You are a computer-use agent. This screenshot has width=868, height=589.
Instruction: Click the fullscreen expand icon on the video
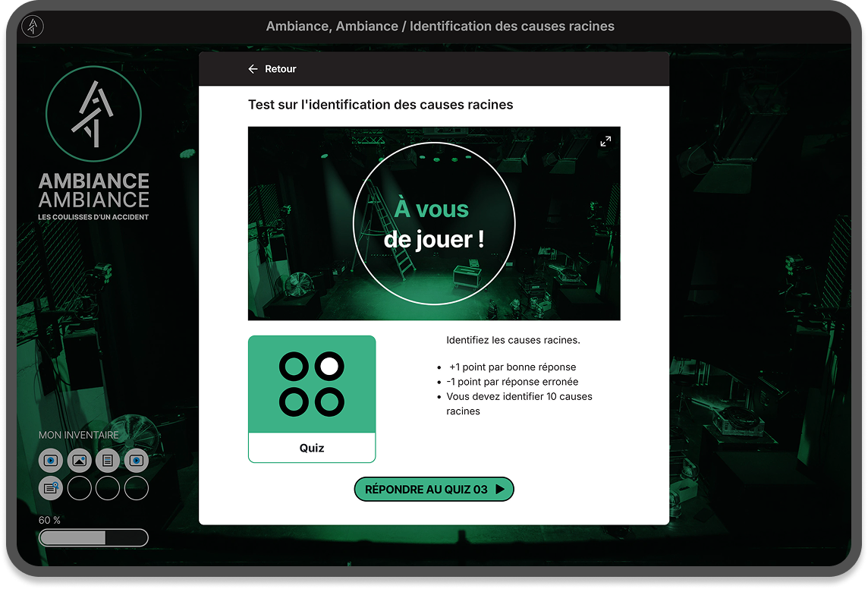tap(605, 141)
